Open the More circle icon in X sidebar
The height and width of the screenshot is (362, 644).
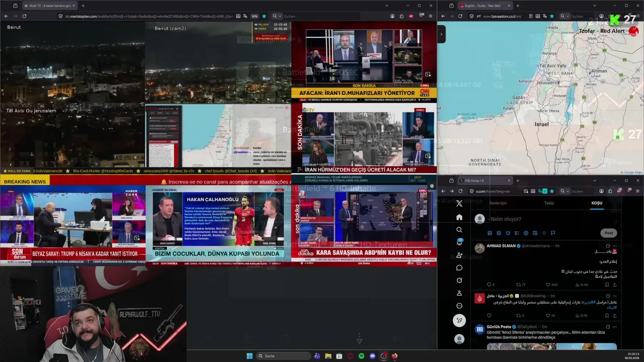pyautogui.click(x=459, y=306)
